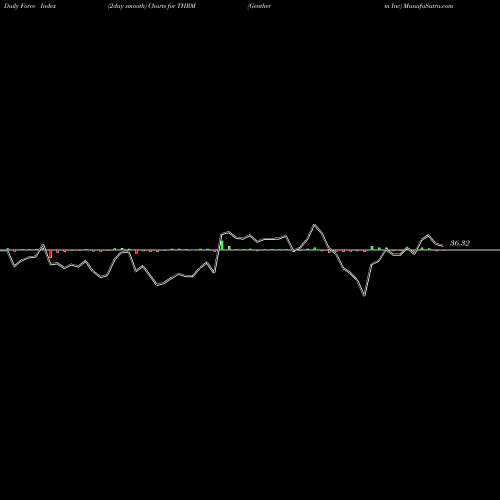The width and height of the screenshot is (500, 500).
Task: Click the 'Daily Force Index' title text
Action: 30,6
